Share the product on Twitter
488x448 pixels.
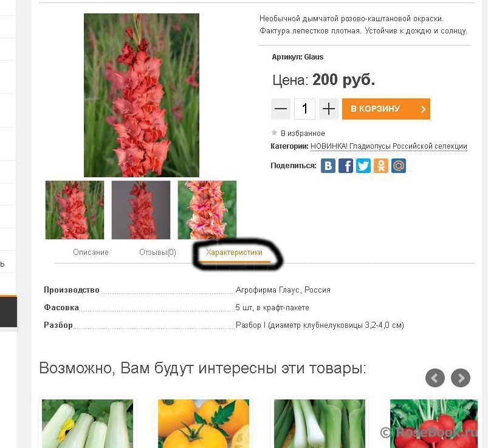tap(363, 166)
